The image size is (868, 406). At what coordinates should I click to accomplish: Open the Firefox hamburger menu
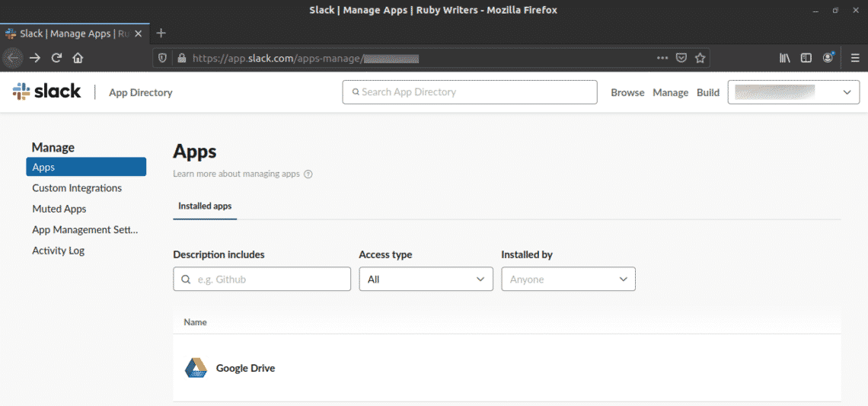854,58
